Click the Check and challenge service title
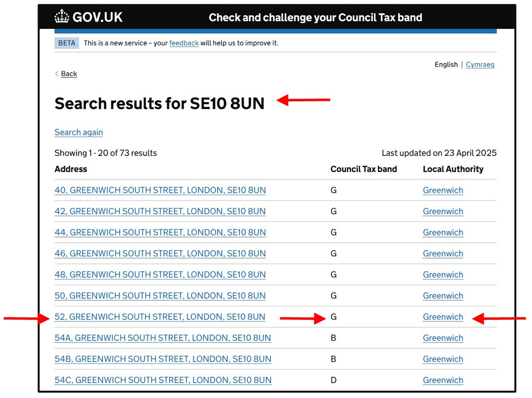The width and height of the screenshot is (532, 398). pos(315,18)
